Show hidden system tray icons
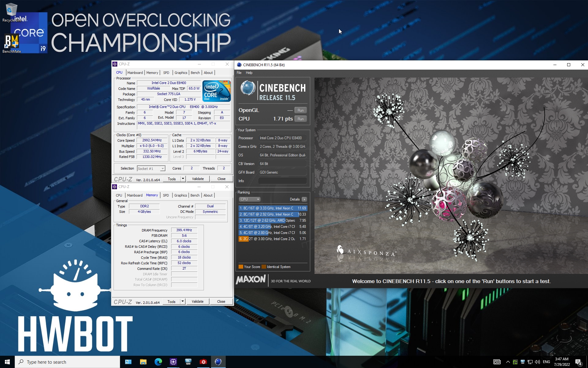588x368 pixels. coord(508,362)
